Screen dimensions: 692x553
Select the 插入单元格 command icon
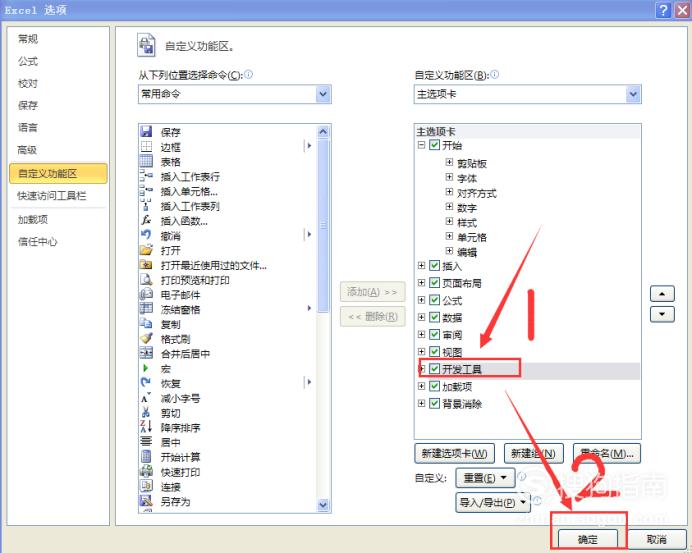[146, 191]
